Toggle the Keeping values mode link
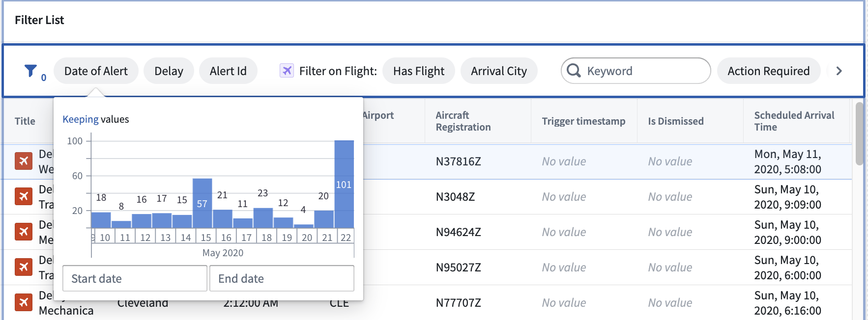This screenshot has height=320, width=868. [x=81, y=119]
